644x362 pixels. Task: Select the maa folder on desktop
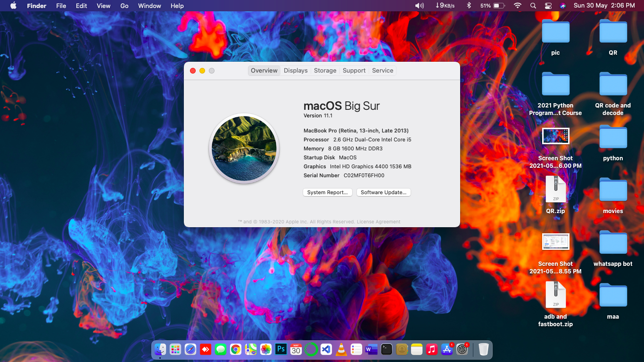point(613,295)
